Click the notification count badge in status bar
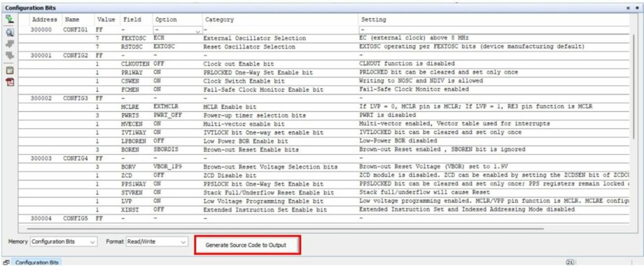Image resolution: width=644 pixels, height=266 pixels. pos(570,261)
